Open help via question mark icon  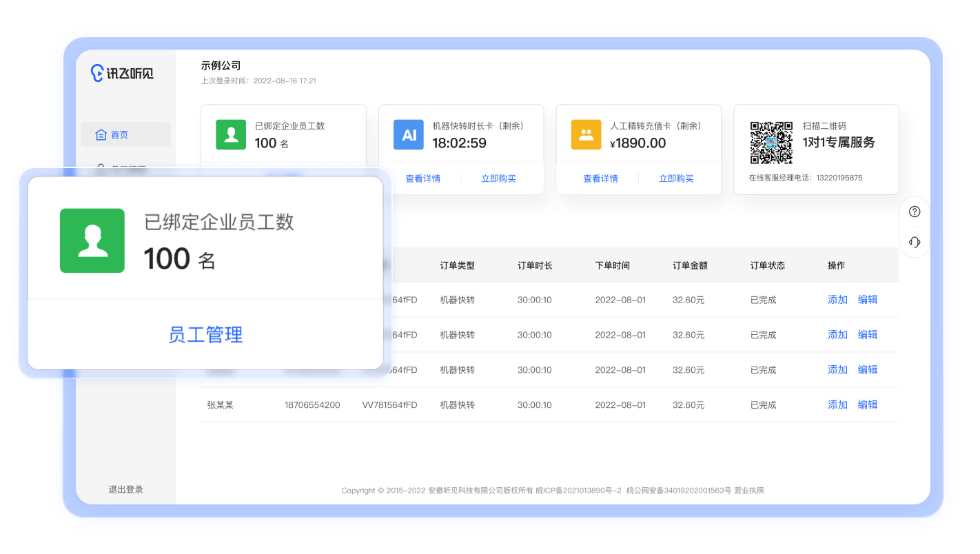(915, 212)
